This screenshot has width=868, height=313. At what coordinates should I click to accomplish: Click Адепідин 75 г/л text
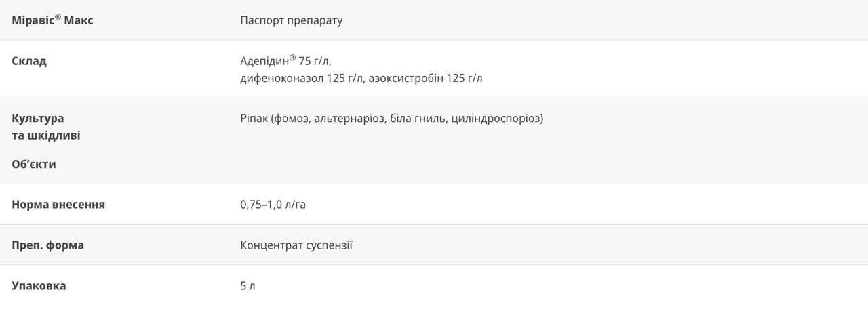coord(285,60)
